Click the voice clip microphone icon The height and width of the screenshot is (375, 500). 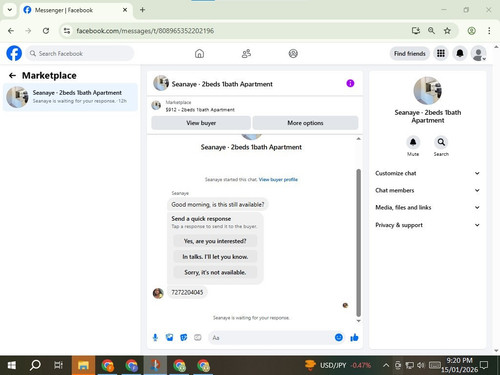click(155, 338)
